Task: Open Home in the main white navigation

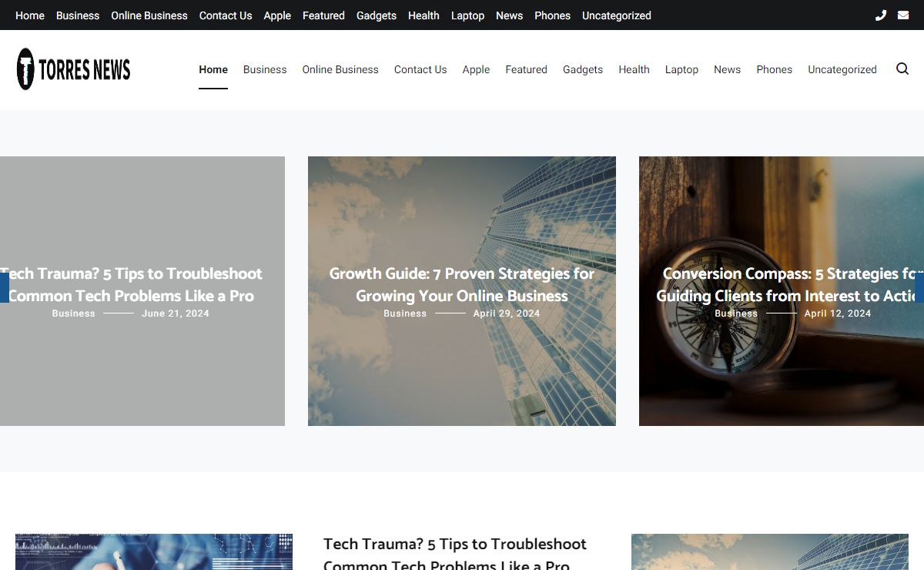Action: tap(213, 69)
